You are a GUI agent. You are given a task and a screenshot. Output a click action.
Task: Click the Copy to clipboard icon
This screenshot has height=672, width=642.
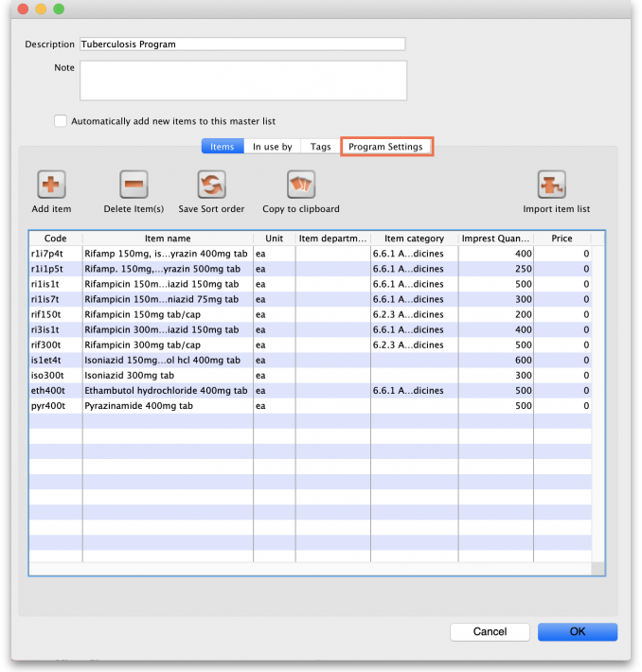point(300,185)
